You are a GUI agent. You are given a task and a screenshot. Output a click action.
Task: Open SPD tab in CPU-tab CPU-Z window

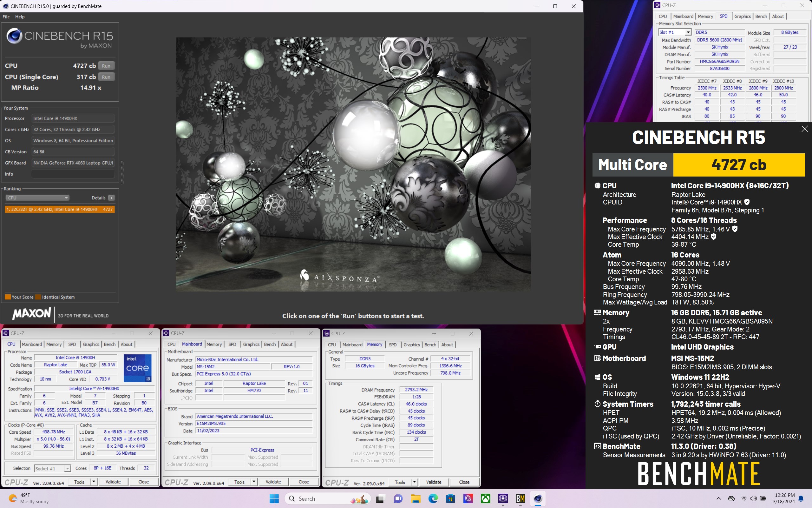coord(72,344)
